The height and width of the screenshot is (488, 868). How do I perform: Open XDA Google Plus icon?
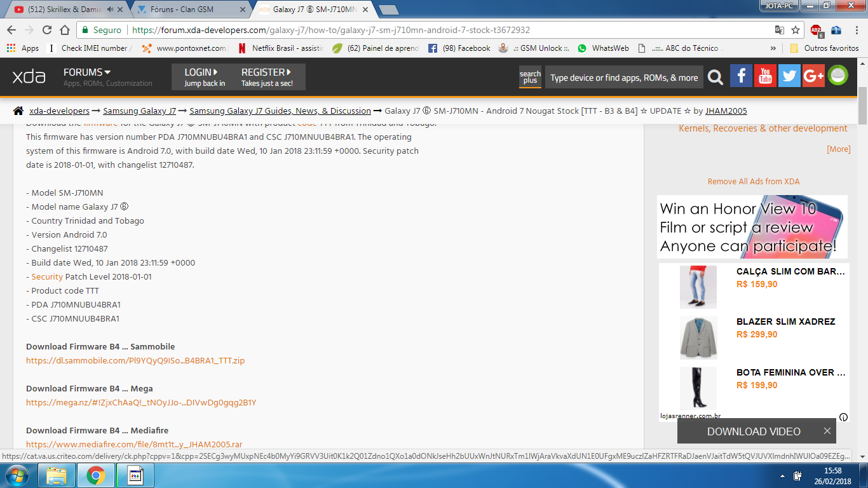(x=813, y=76)
